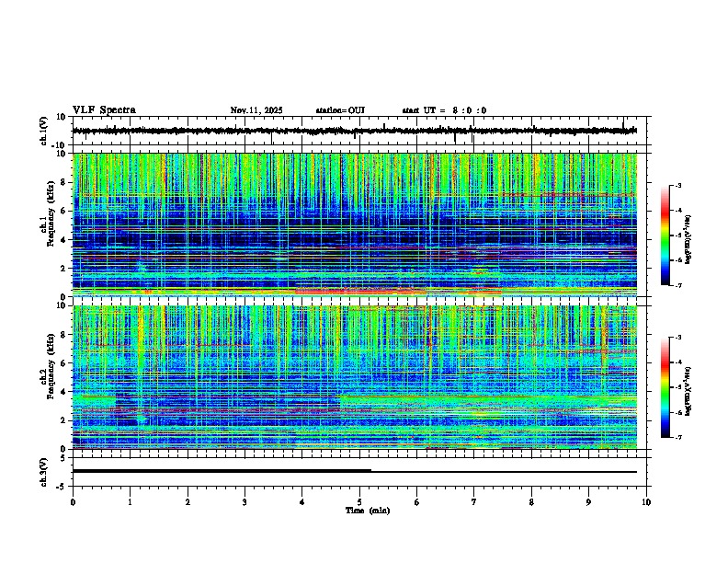
Task: Click time axis tick label '0'
Action: pos(73,502)
